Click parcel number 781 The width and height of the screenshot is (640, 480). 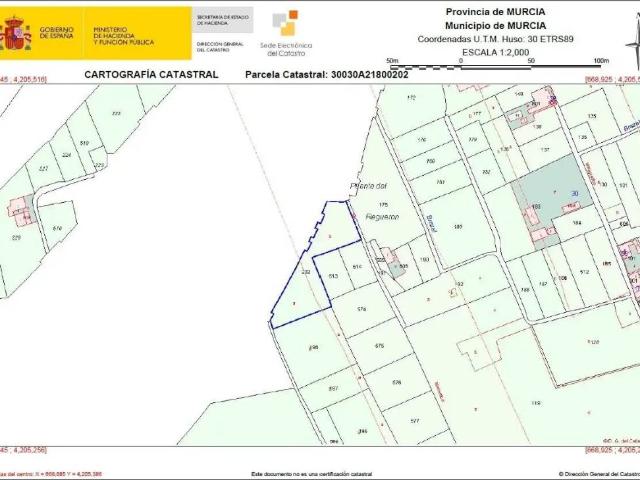[x=440, y=182]
